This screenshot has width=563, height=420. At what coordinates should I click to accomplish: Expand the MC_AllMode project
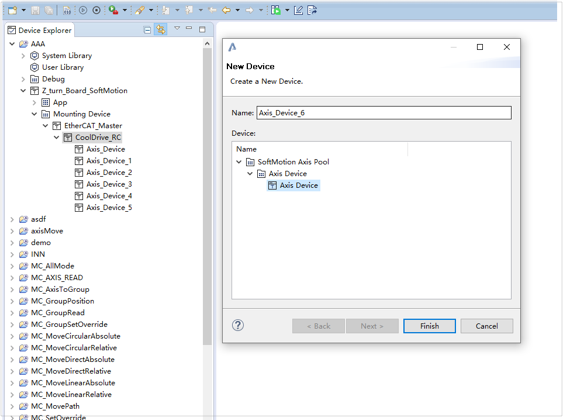[12, 266]
